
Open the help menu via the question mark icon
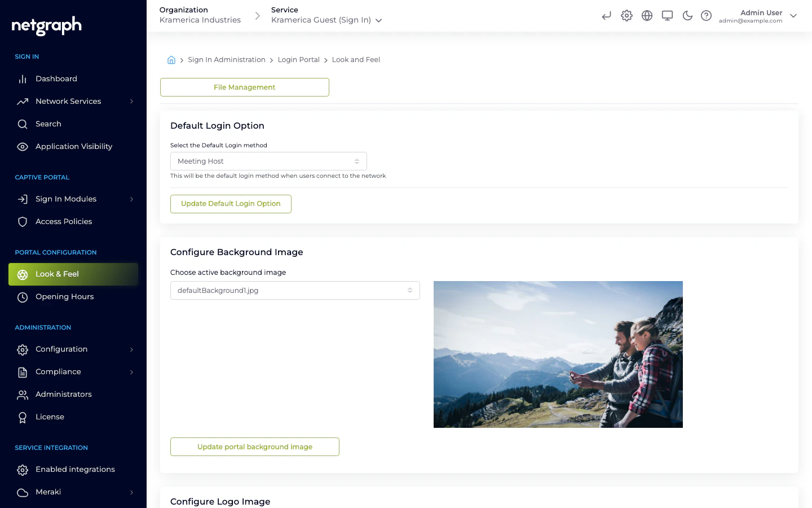pos(707,16)
